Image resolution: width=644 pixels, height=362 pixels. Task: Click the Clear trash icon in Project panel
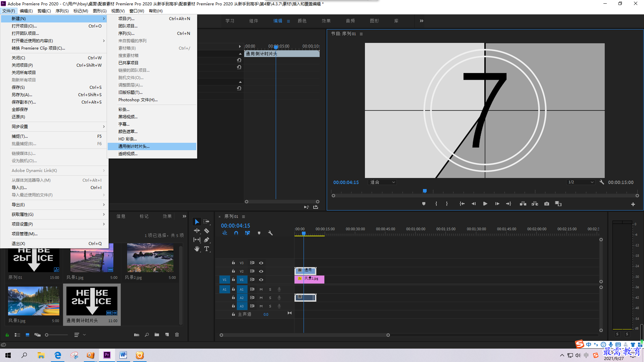coord(177,335)
